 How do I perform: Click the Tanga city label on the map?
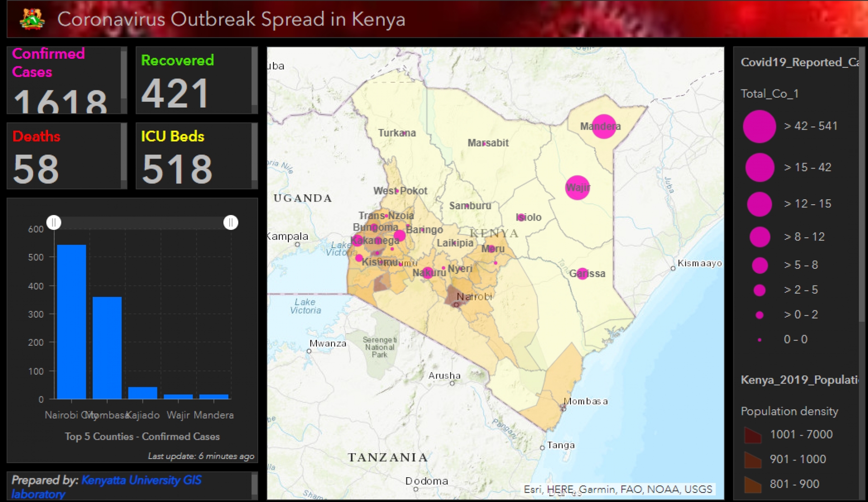pos(561,446)
